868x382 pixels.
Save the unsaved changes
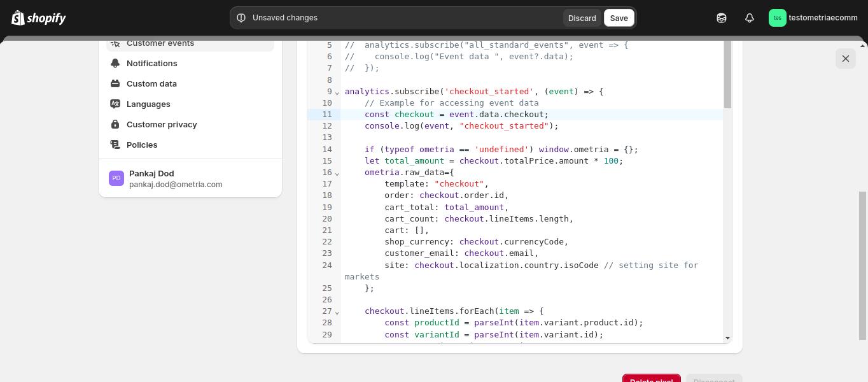pos(619,18)
